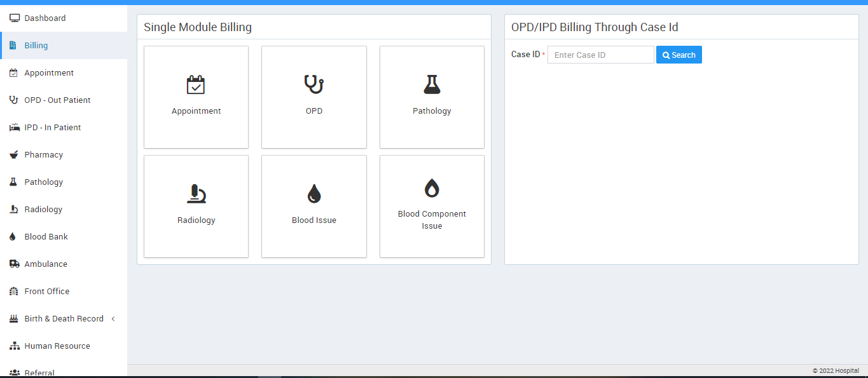This screenshot has width=868, height=378.
Task: Open the Radiology microscope icon tile
Action: pyautogui.click(x=196, y=193)
